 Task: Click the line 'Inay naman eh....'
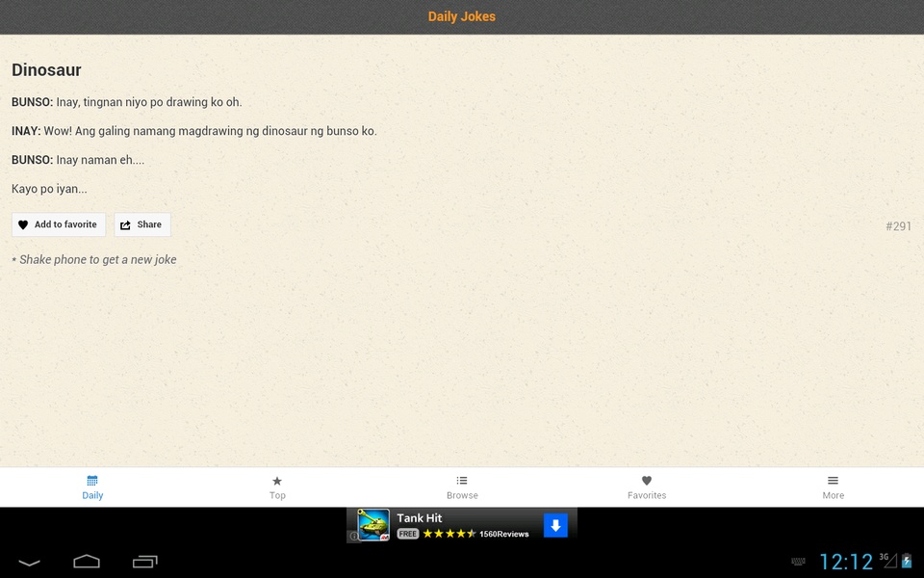[100, 160]
